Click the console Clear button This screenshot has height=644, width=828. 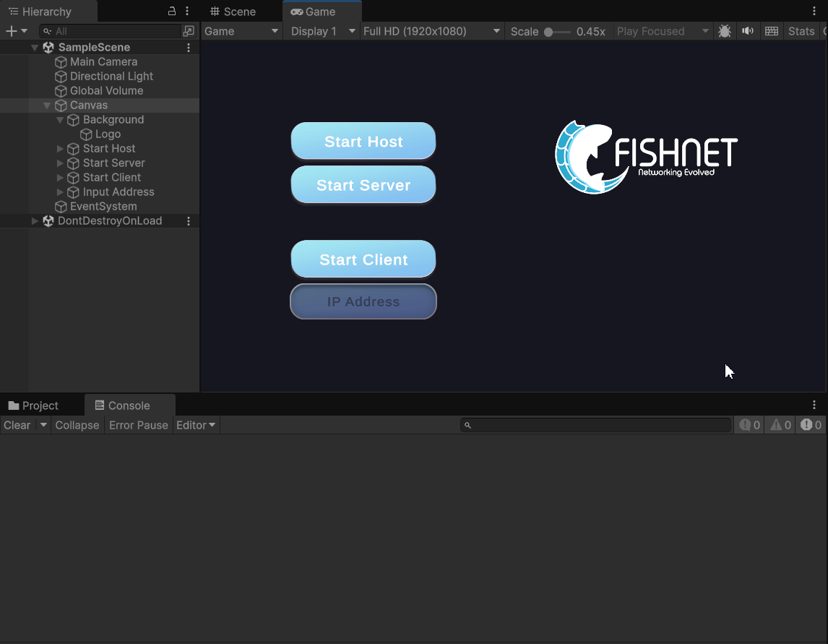coord(17,425)
